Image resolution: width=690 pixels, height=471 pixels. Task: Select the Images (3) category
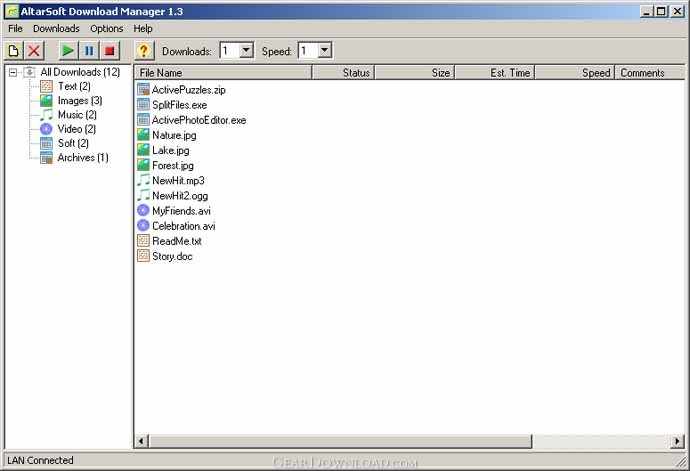pyautogui.click(x=80, y=101)
